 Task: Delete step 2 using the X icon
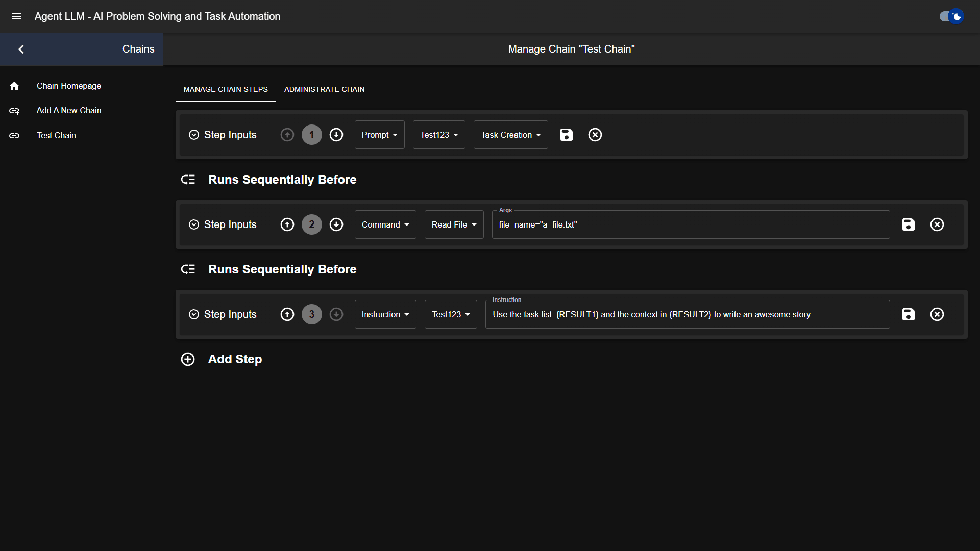point(937,224)
